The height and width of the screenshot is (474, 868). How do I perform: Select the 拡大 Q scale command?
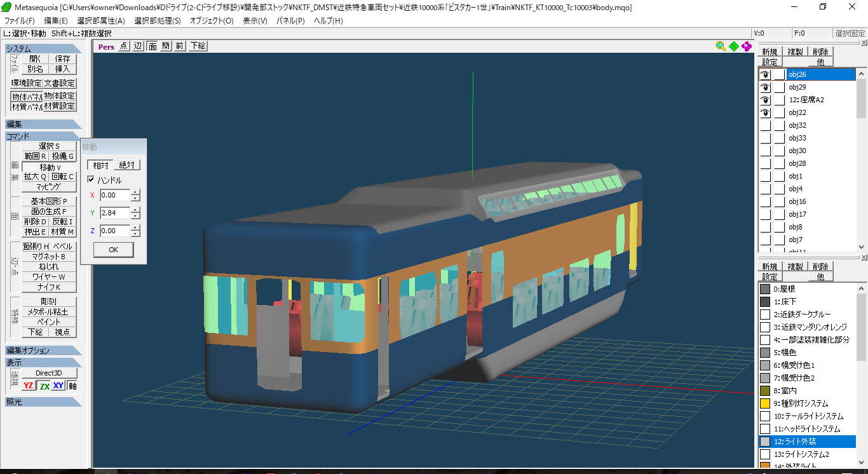click(x=35, y=177)
